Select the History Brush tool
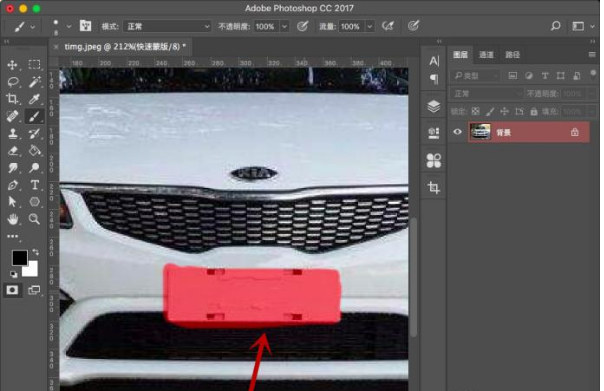604x391 pixels. coord(34,133)
